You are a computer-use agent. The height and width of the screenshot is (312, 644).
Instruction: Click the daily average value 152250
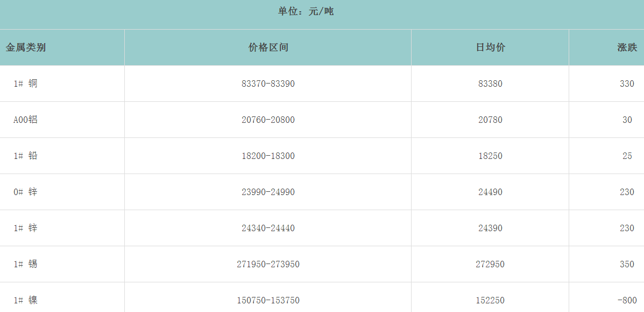(x=490, y=300)
